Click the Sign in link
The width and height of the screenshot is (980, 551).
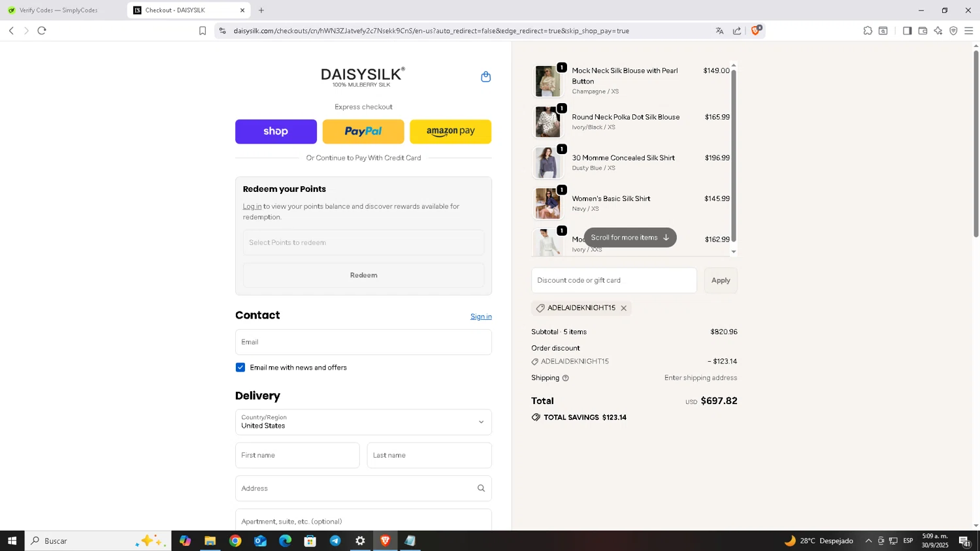481,317
